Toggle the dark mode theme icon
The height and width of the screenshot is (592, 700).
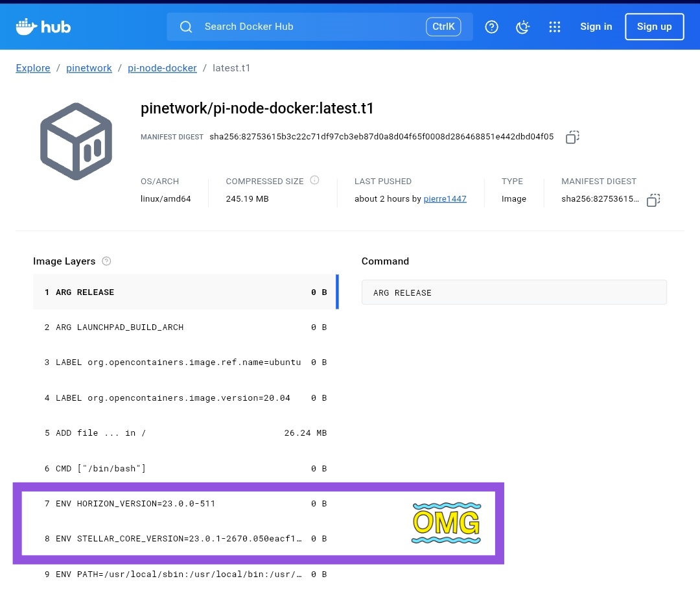pyautogui.click(x=523, y=27)
